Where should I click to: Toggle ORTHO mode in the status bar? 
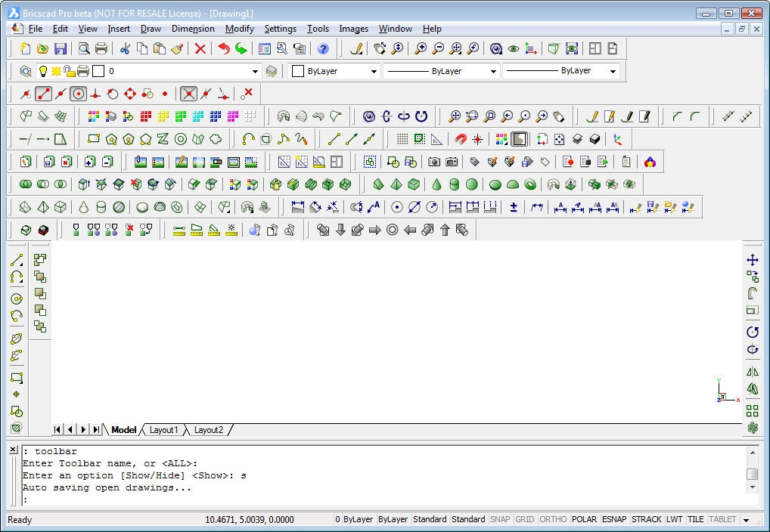[x=553, y=519]
